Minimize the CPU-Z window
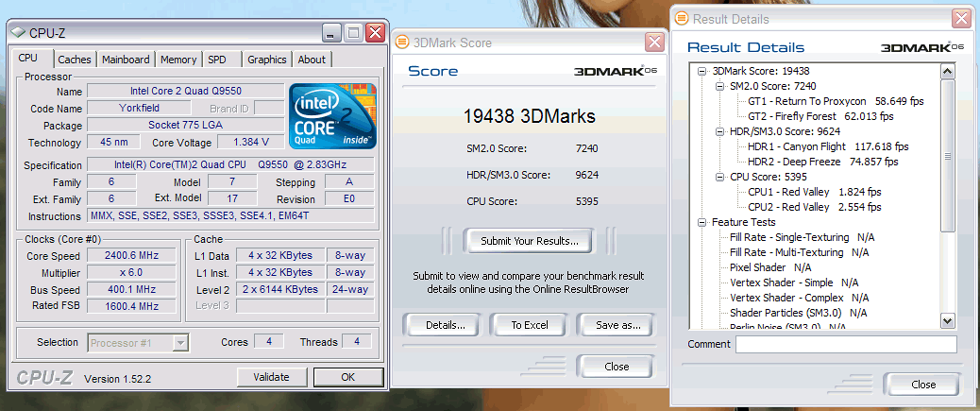 (x=333, y=32)
